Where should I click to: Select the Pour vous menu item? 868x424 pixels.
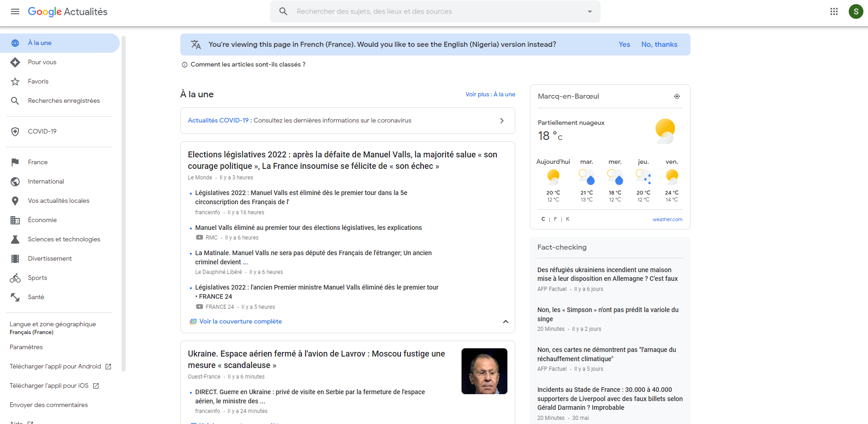tap(42, 62)
